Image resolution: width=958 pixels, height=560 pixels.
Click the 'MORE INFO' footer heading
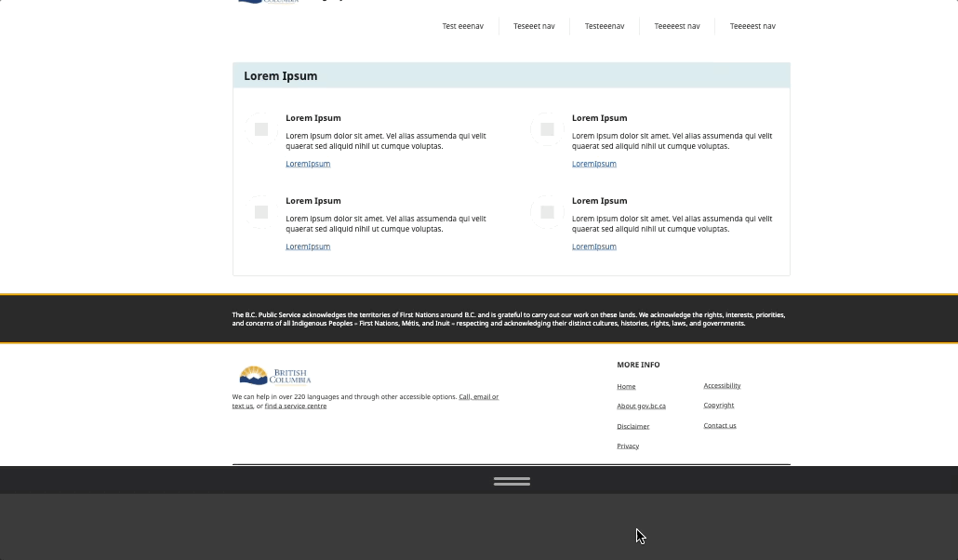click(x=638, y=365)
